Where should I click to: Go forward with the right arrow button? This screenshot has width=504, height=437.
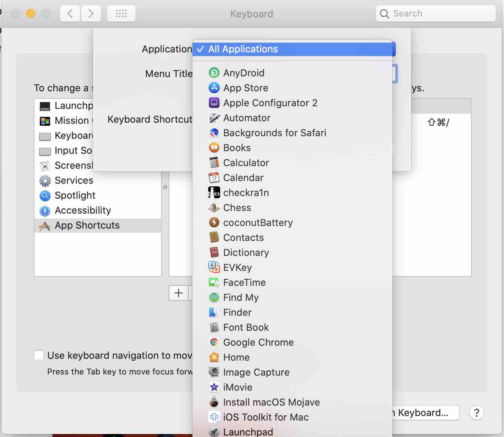[x=91, y=14]
